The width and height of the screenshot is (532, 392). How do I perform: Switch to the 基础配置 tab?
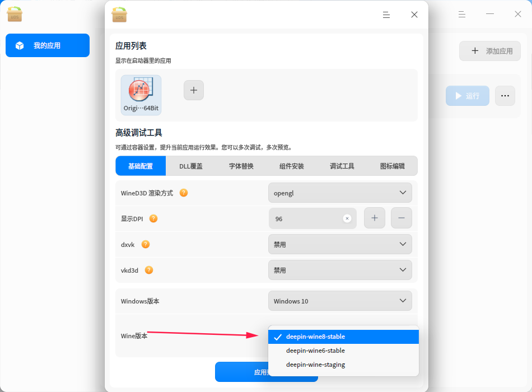(141, 166)
